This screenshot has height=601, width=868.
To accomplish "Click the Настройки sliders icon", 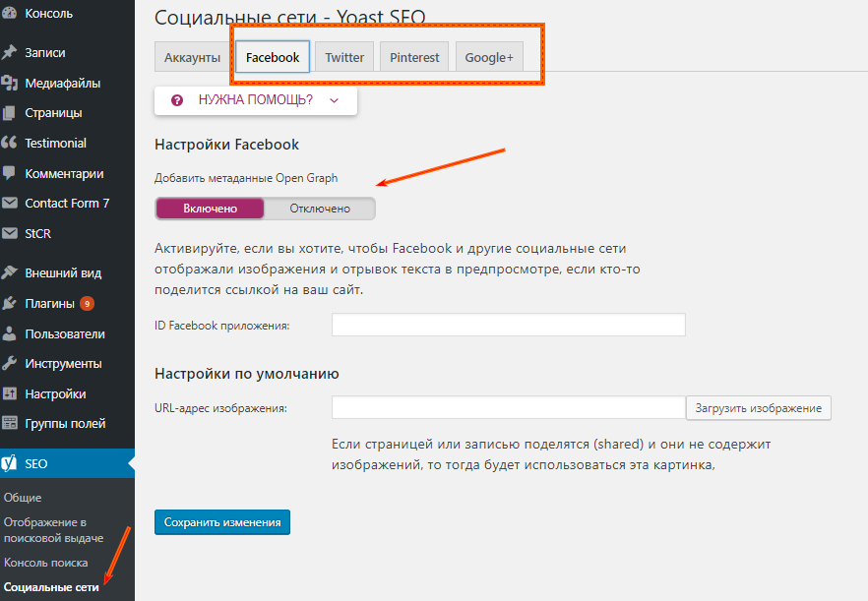I will click(9, 394).
